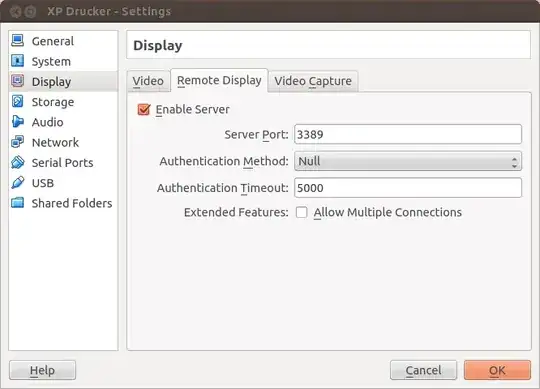540x389 pixels.
Task: Click the Network adapters icon
Action: pos(18,142)
